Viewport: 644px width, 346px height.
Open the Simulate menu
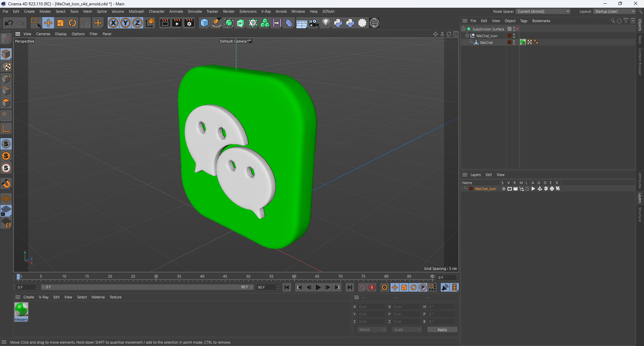[195, 11]
